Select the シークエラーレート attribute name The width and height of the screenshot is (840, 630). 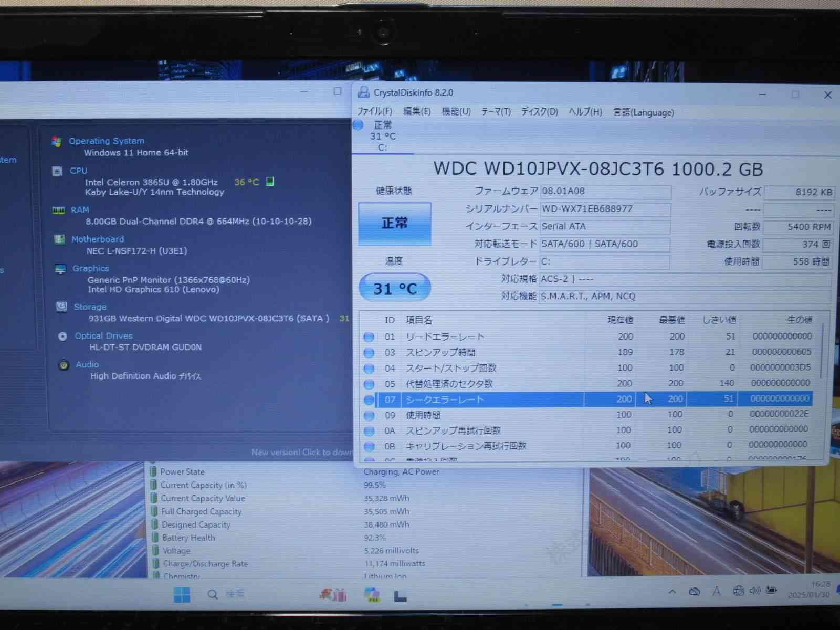[445, 400]
